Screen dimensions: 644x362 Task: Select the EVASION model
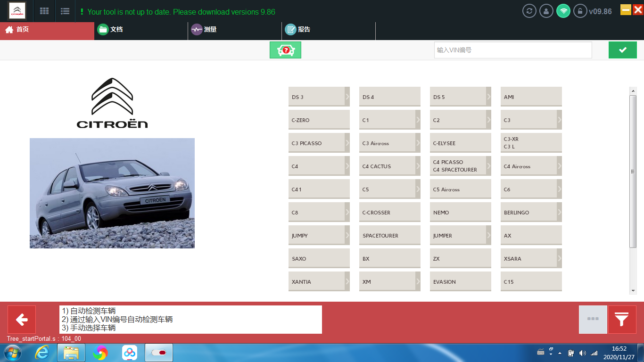(461, 281)
